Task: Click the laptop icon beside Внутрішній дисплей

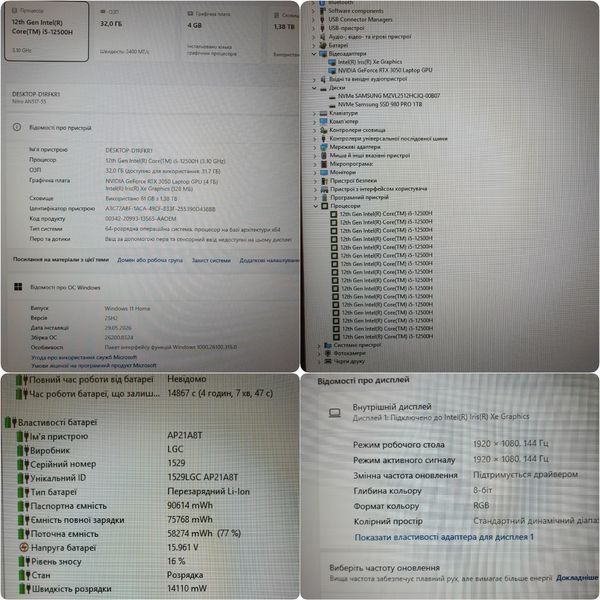Action: 335,413
